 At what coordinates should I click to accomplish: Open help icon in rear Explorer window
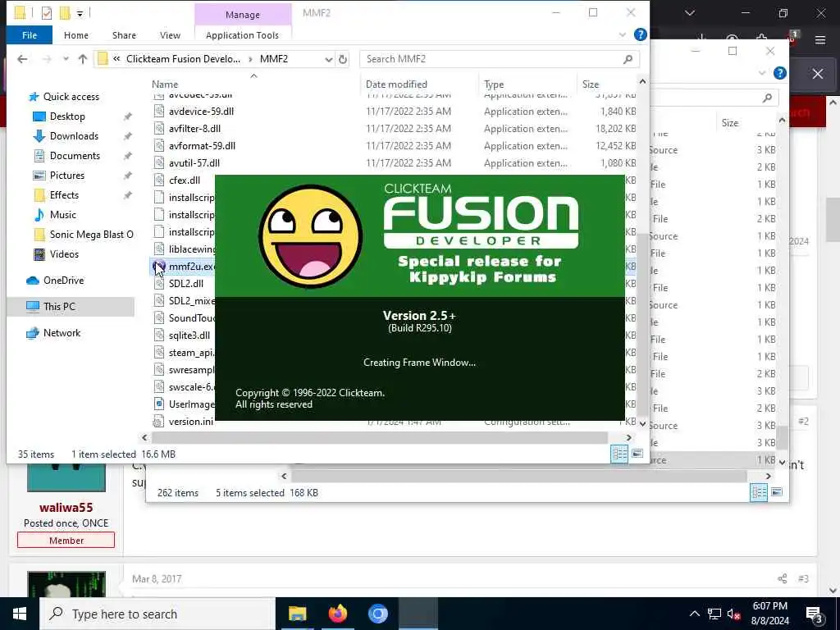point(780,73)
